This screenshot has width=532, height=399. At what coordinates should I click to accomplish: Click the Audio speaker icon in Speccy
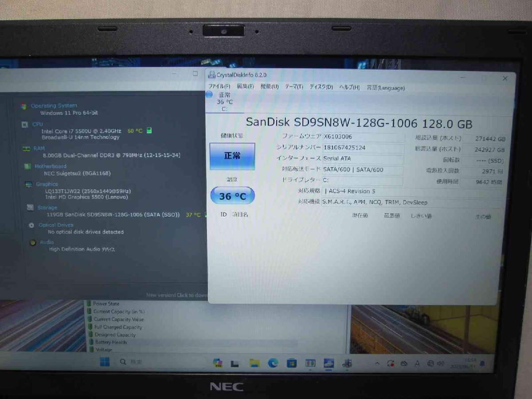pyautogui.click(x=32, y=243)
